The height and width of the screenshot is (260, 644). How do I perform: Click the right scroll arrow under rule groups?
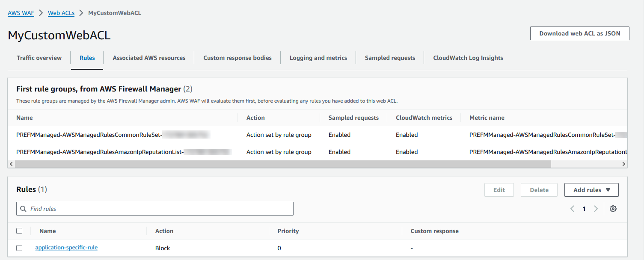click(x=624, y=164)
